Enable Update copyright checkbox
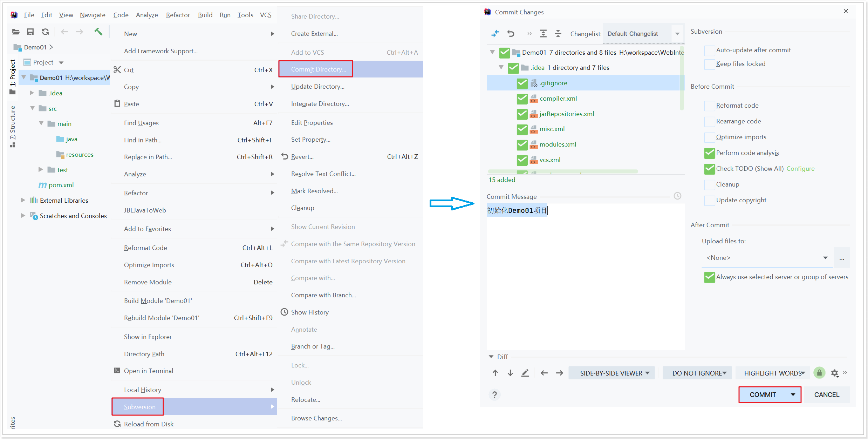Viewport: 868px width, 439px height. tap(710, 200)
